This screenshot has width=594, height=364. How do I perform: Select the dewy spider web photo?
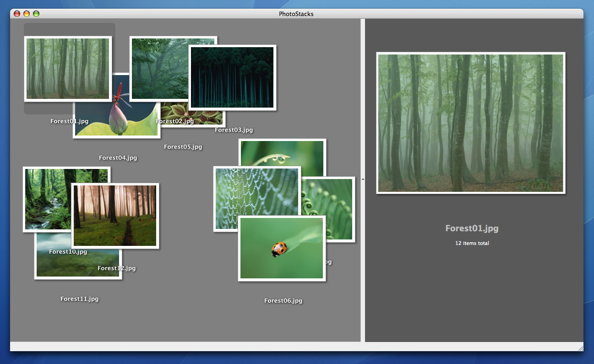pyautogui.click(x=257, y=199)
